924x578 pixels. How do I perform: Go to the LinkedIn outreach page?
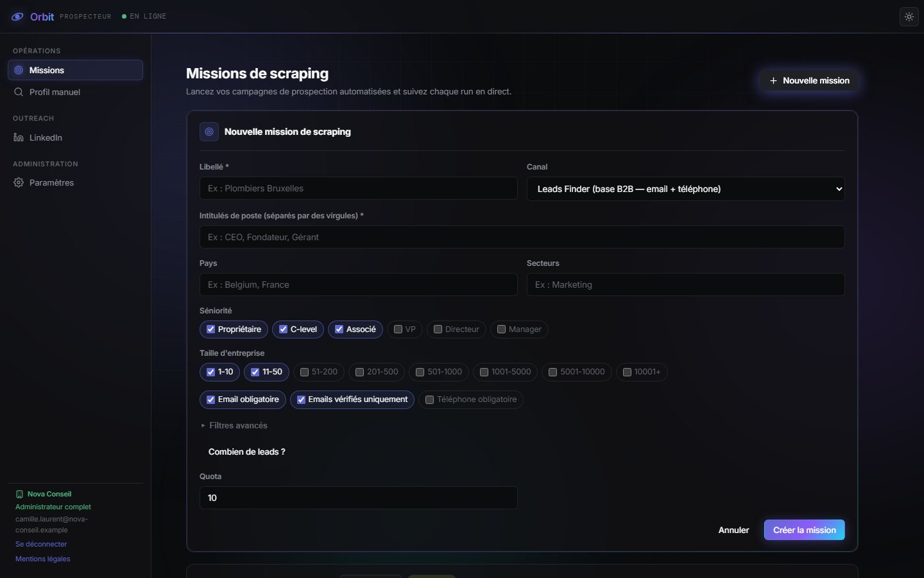(x=75, y=137)
